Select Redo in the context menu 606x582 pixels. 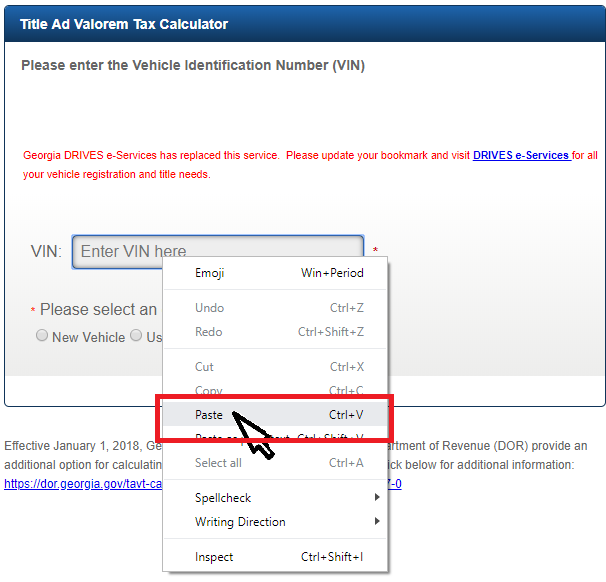(x=275, y=332)
